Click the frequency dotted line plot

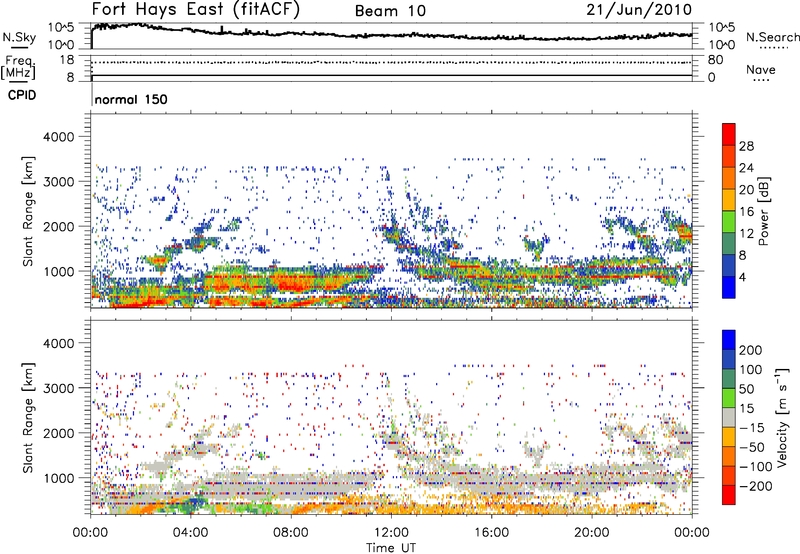coord(391,62)
